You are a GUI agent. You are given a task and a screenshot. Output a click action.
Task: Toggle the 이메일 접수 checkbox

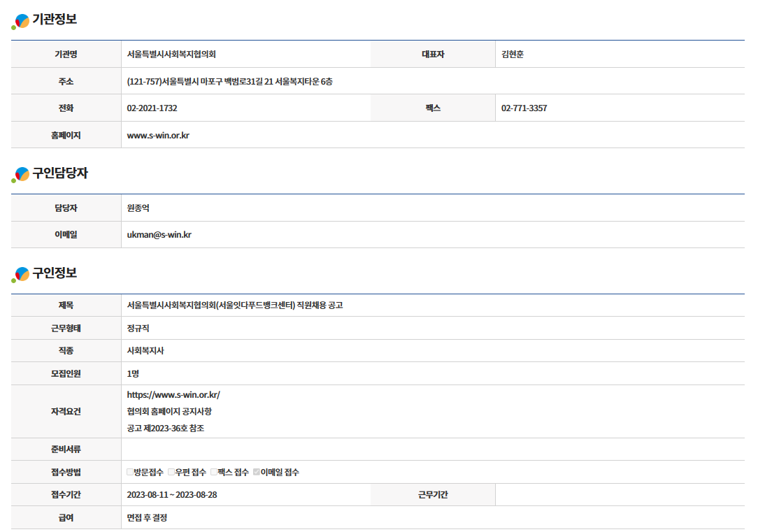click(257, 473)
